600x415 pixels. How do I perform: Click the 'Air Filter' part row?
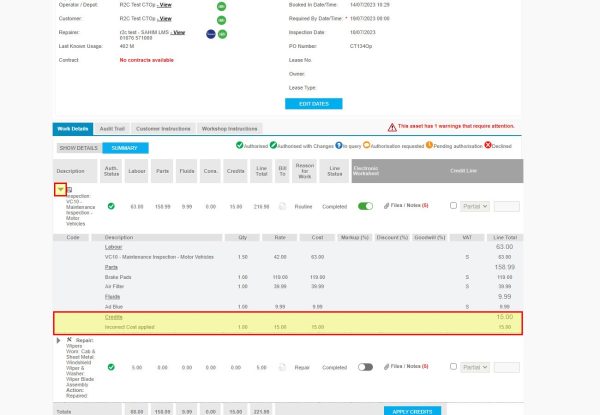(x=288, y=286)
